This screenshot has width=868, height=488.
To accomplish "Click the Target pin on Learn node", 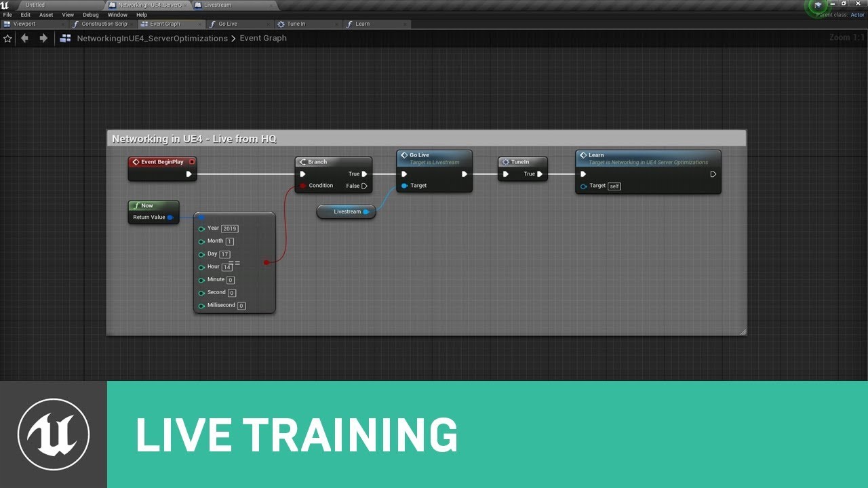I will click(583, 186).
